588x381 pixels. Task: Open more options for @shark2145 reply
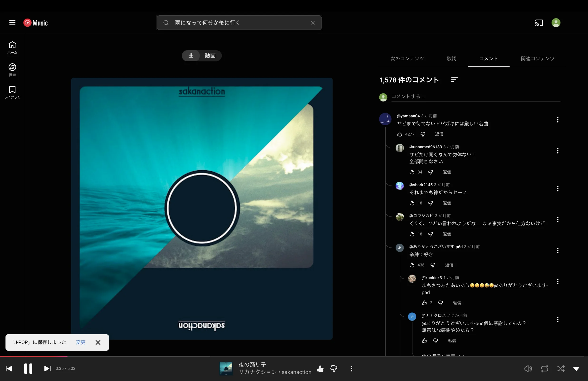tap(558, 189)
